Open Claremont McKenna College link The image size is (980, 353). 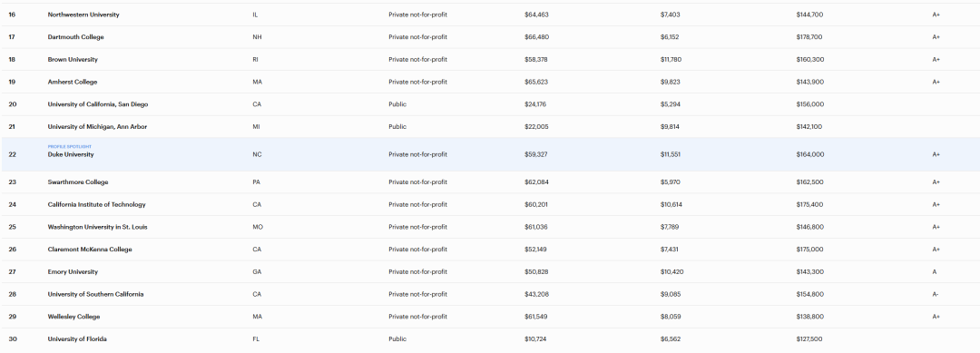89,250
